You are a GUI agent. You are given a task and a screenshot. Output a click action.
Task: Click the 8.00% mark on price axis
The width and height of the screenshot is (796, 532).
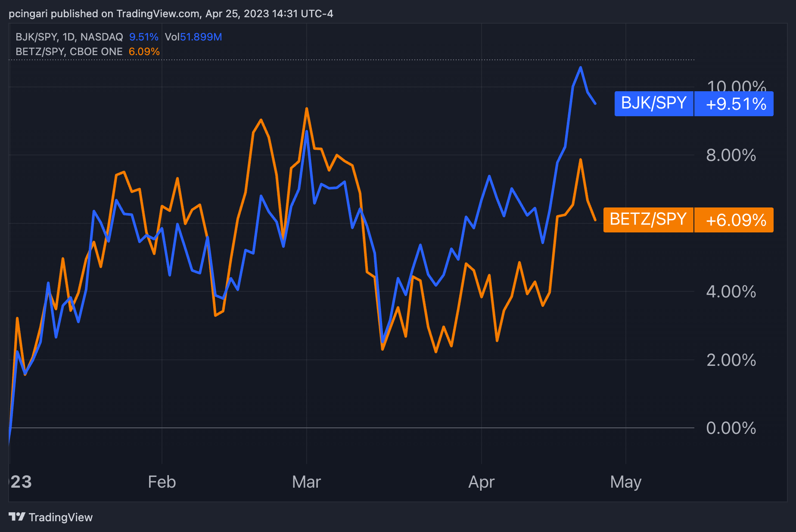click(731, 155)
